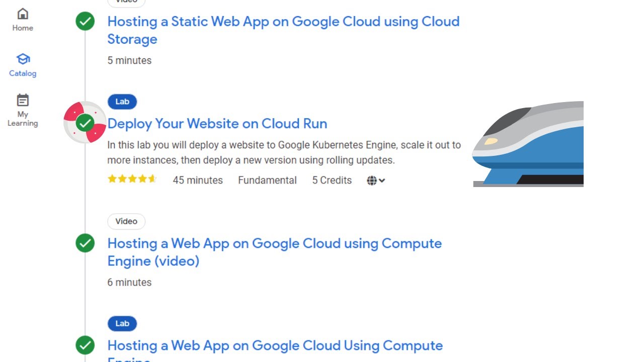The width and height of the screenshot is (644, 362).
Task: Click green checkmark for last Compute Engine lab
Action: tap(85, 345)
